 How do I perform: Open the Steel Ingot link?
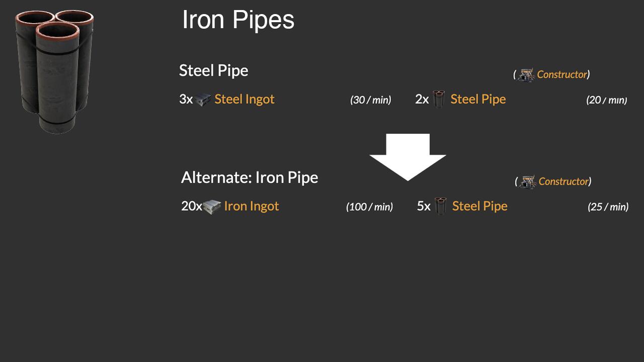(x=245, y=99)
